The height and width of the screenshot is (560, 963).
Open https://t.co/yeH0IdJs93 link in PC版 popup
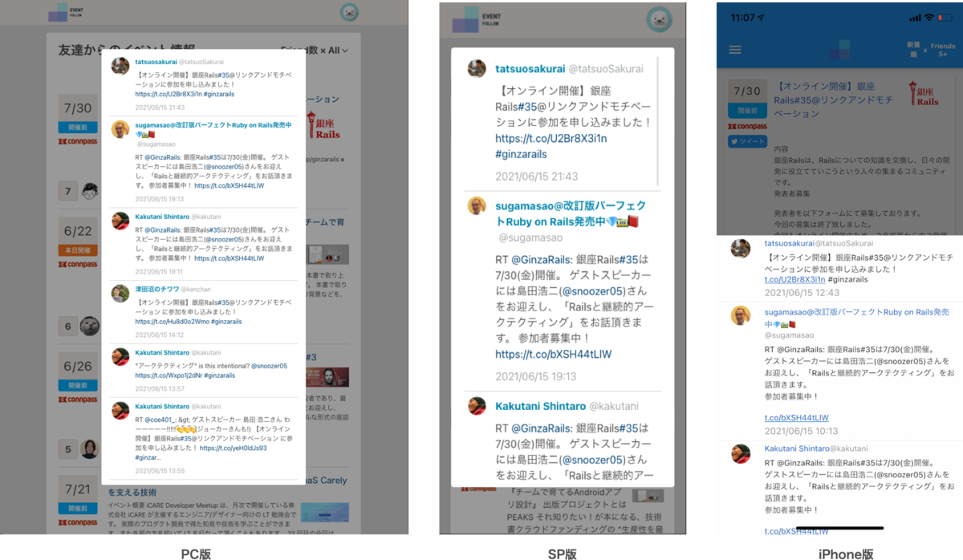click(x=234, y=448)
